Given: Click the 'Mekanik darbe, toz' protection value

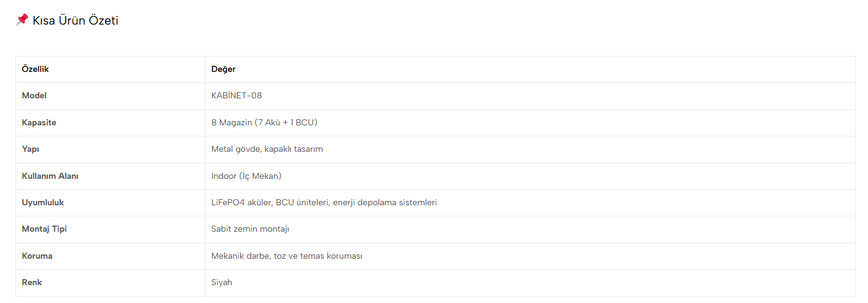Looking at the screenshot, I should [287, 256].
